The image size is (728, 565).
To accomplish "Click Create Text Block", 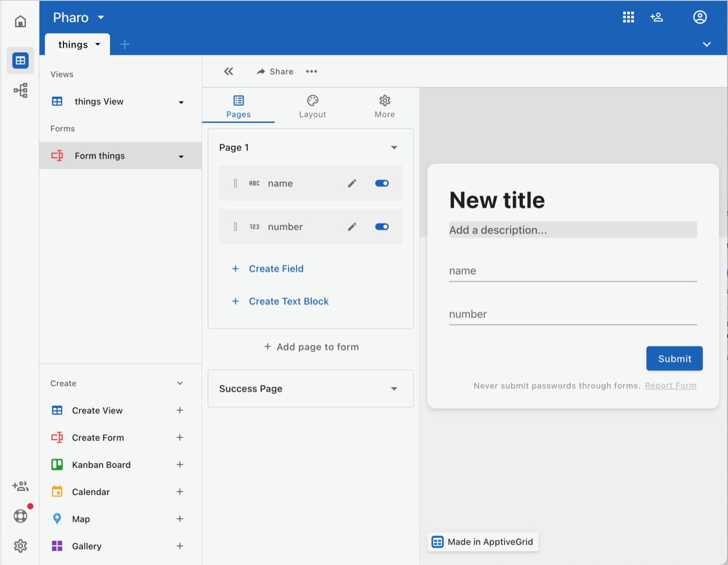I will click(280, 301).
